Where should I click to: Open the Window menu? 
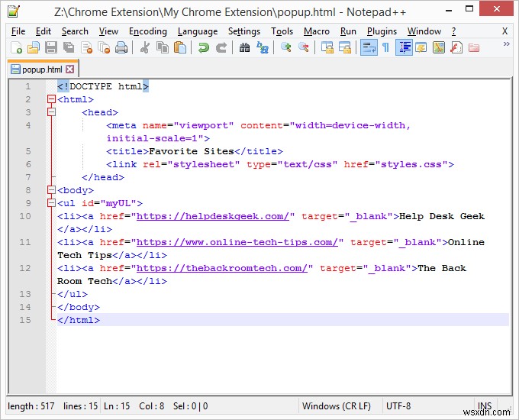[424, 31]
